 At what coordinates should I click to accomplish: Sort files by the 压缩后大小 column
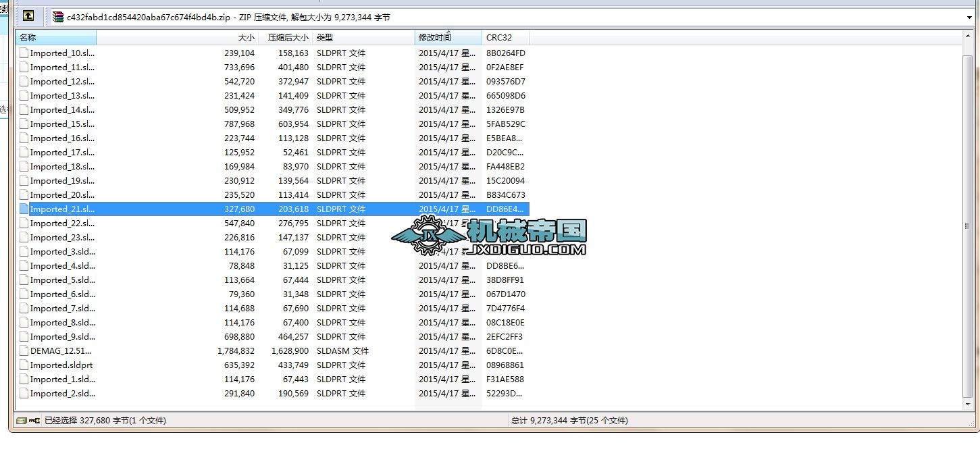click(x=284, y=37)
